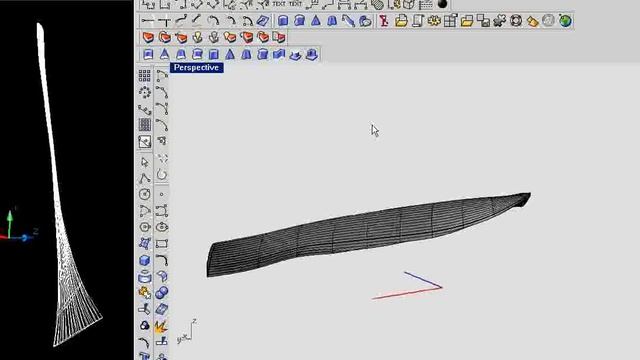This screenshot has width=640, height=360.
Task: Open help via the lifebuoy icon
Action: pos(516,21)
